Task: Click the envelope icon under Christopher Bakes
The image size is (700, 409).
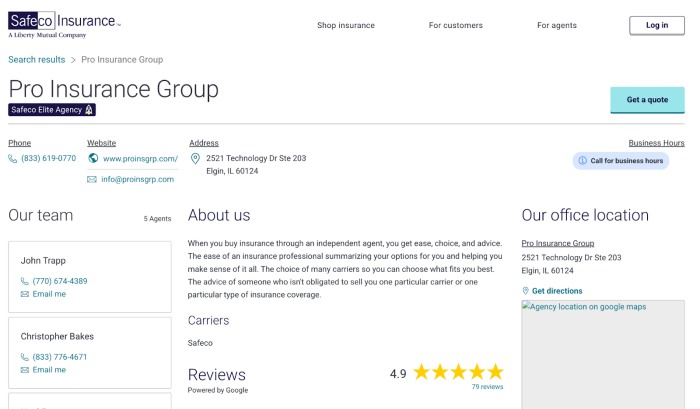Action: click(x=25, y=370)
